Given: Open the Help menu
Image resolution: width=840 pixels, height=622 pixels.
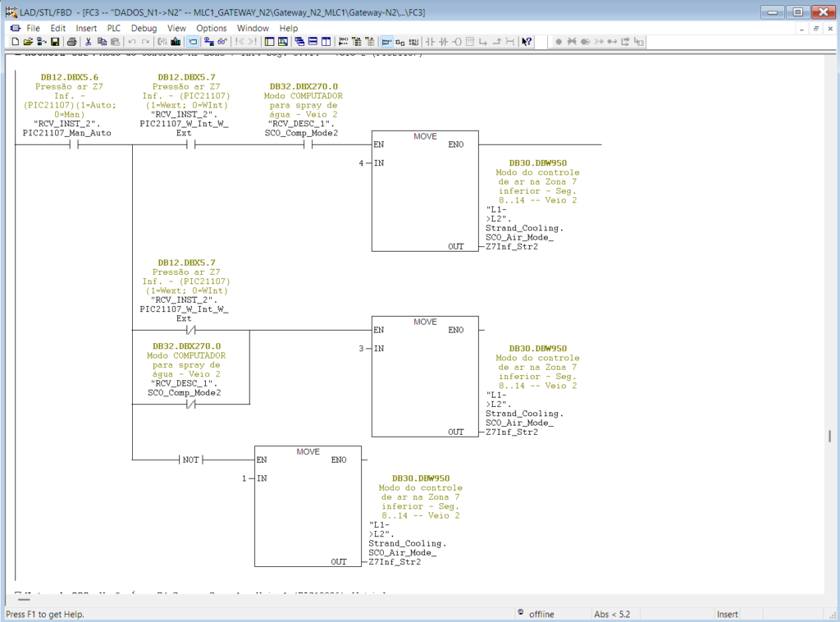Looking at the screenshot, I should 288,29.
